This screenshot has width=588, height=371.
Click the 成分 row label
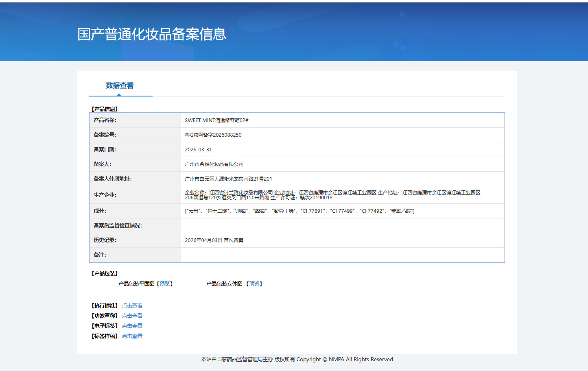(100, 211)
